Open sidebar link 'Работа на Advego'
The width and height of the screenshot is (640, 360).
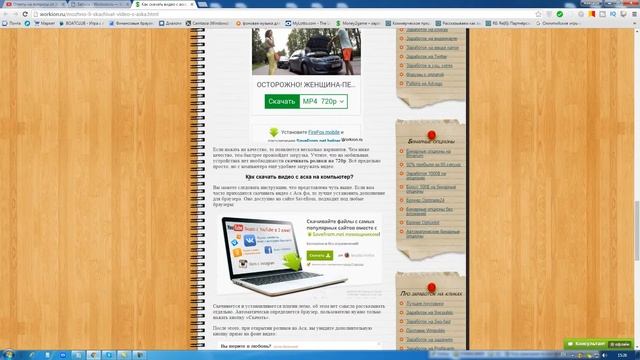(424, 83)
